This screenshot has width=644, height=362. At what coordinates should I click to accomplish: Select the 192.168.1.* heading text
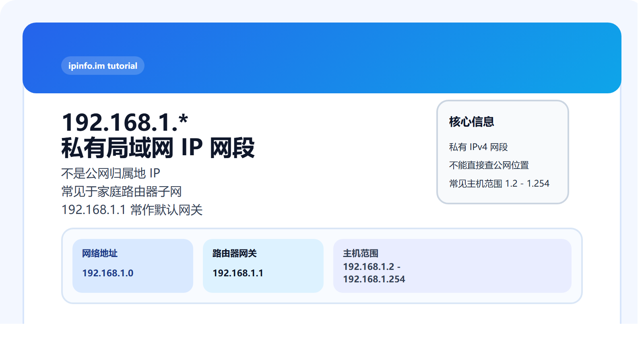coord(125,122)
